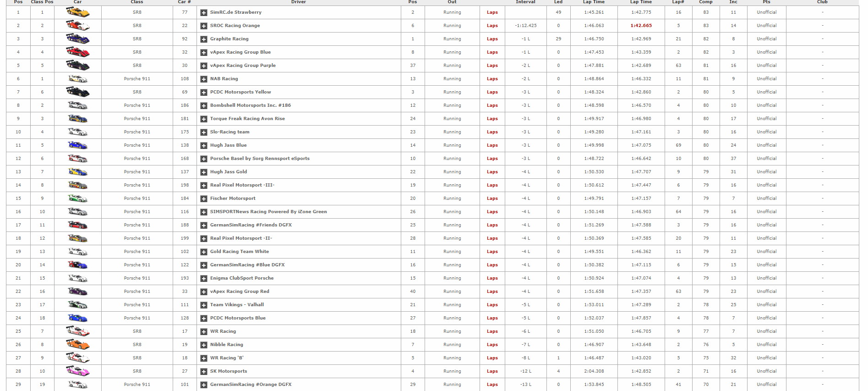Click plus icon beside Porsche Basel by Sorg

point(204,159)
